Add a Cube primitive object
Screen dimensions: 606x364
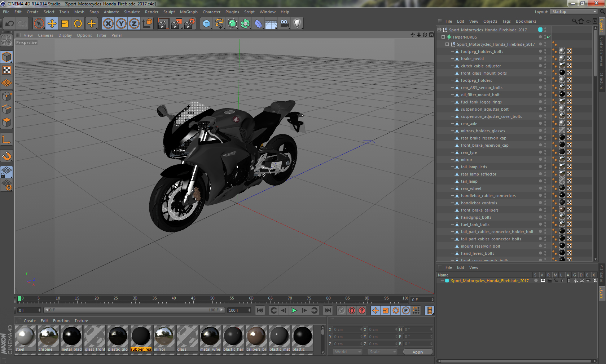[206, 24]
